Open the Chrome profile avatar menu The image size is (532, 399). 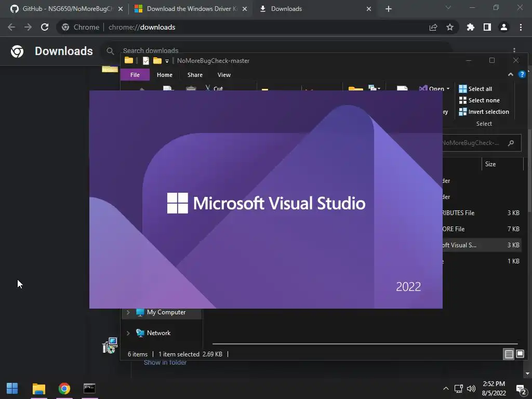[x=504, y=27]
